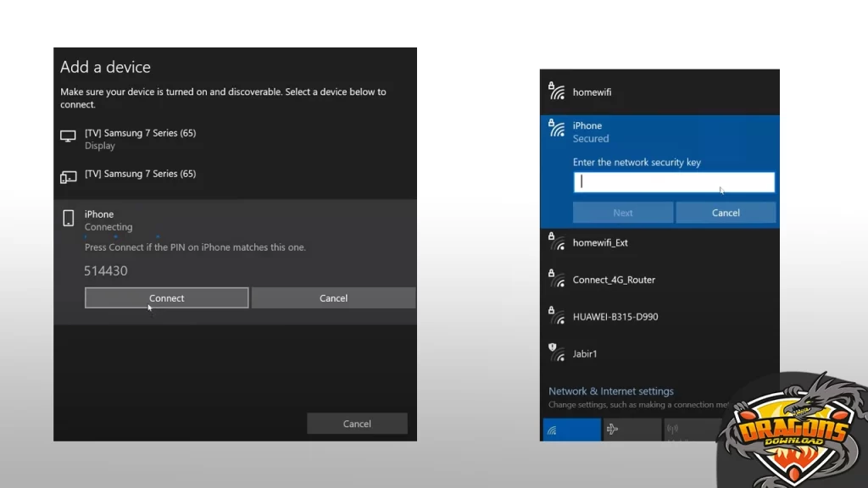
Task: Open Network & Internet settings link
Action: [611, 391]
